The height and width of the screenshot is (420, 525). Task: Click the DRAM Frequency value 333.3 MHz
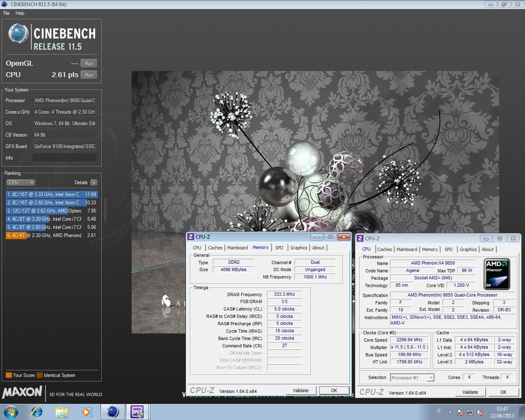[x=284, y=294]
